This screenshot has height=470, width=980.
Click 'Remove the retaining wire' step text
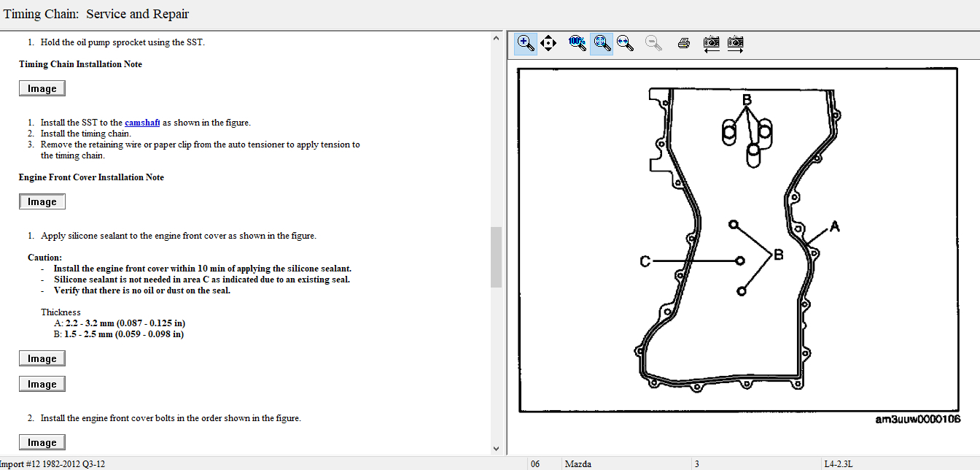click(201, 150)
